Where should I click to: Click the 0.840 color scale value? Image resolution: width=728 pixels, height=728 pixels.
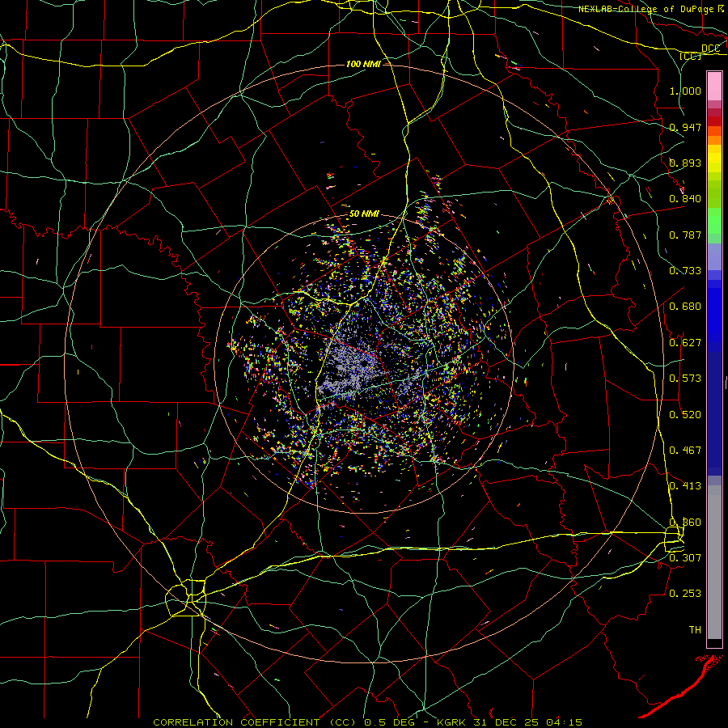pos(685,199)
